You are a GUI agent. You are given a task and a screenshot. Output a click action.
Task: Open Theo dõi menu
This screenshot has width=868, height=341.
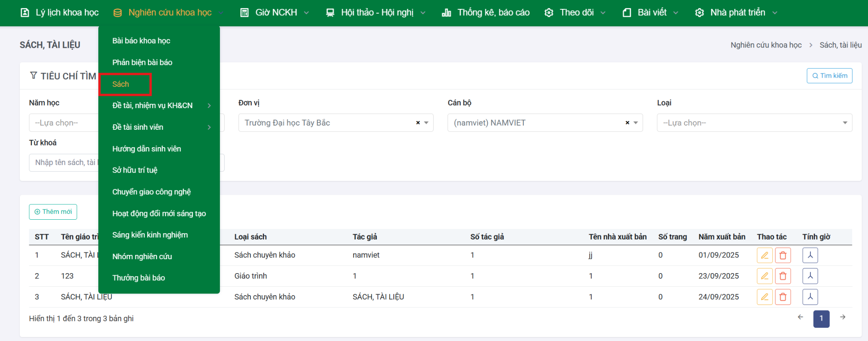(575, 13)
